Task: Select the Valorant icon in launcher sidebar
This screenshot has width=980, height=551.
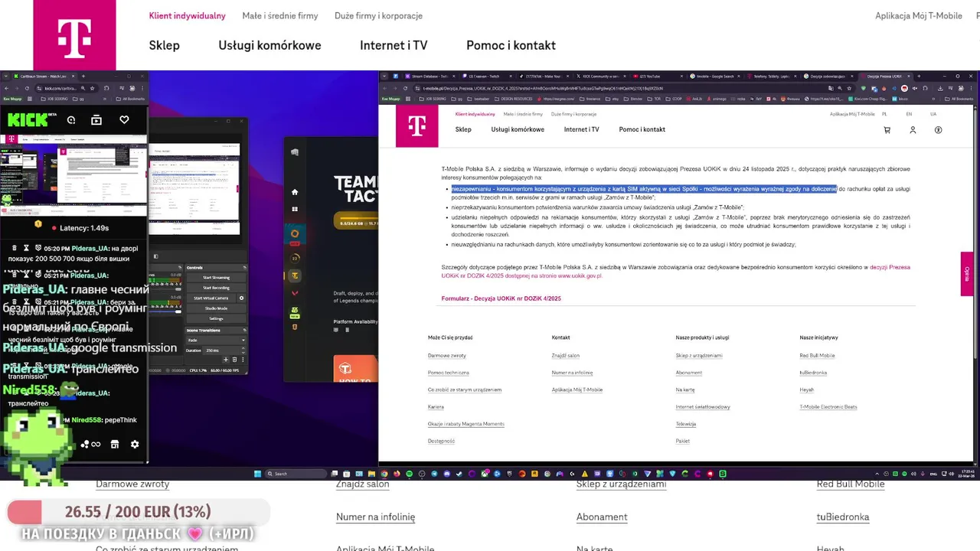Action: tap(295, 293)
